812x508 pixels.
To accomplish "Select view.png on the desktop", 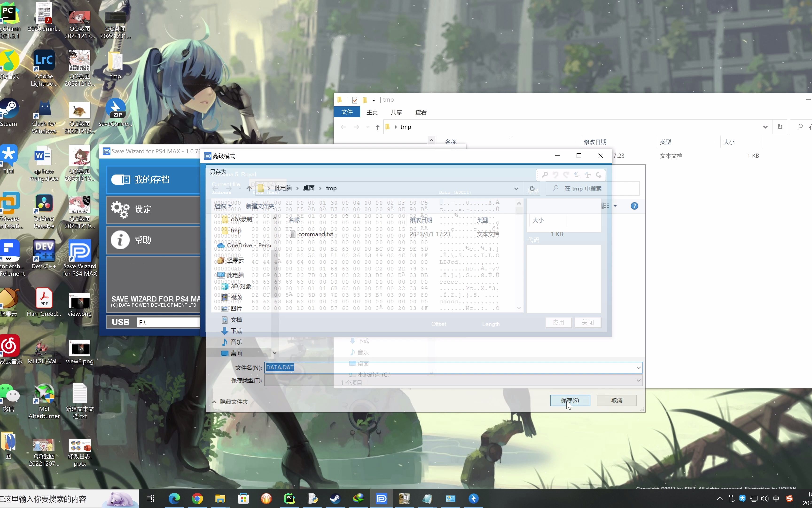I will coord(79,305).
